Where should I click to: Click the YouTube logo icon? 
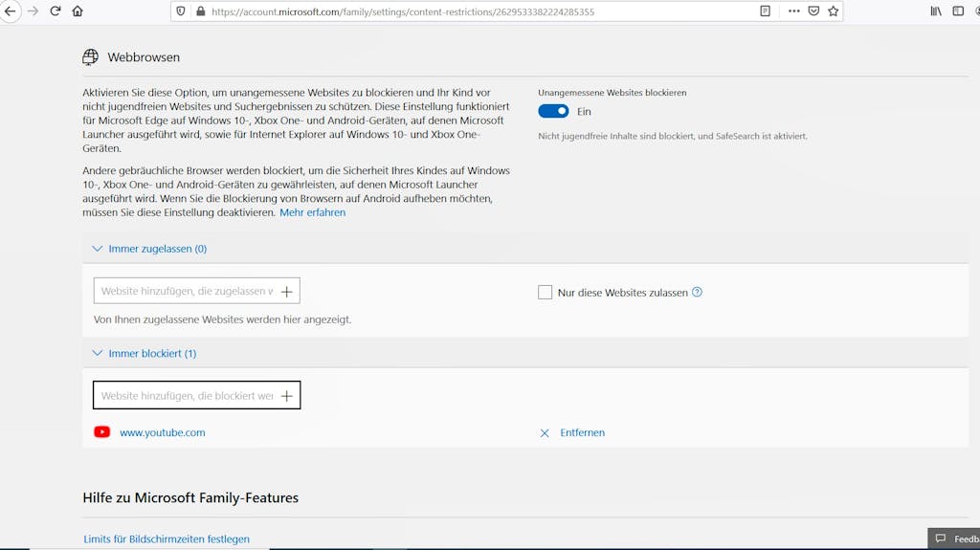pos(101,432)
